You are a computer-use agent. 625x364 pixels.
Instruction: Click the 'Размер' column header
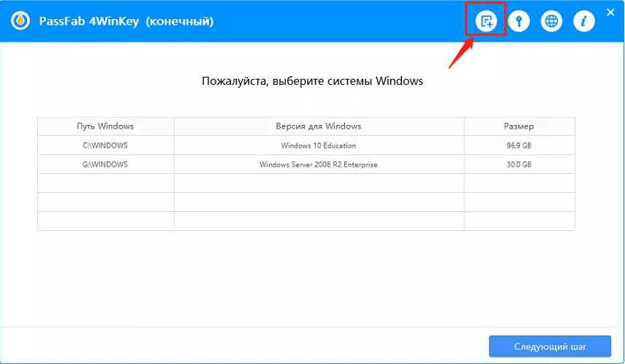519,126
